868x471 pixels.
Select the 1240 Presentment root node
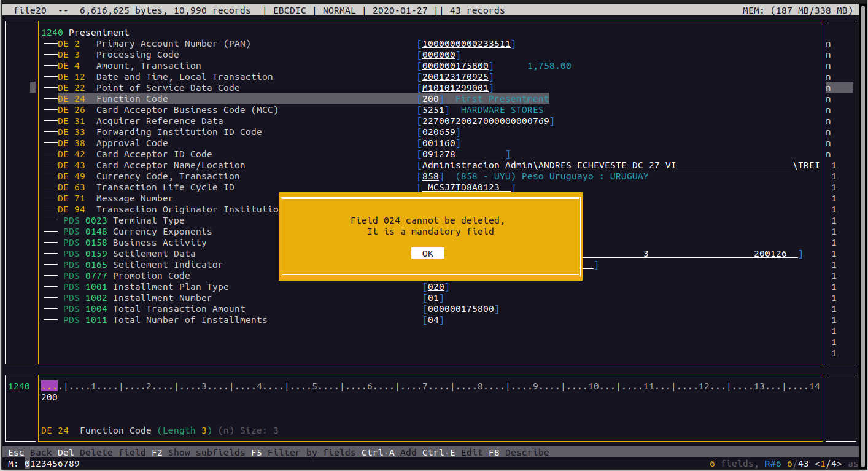pyautogui.click(x=85, y=33)
